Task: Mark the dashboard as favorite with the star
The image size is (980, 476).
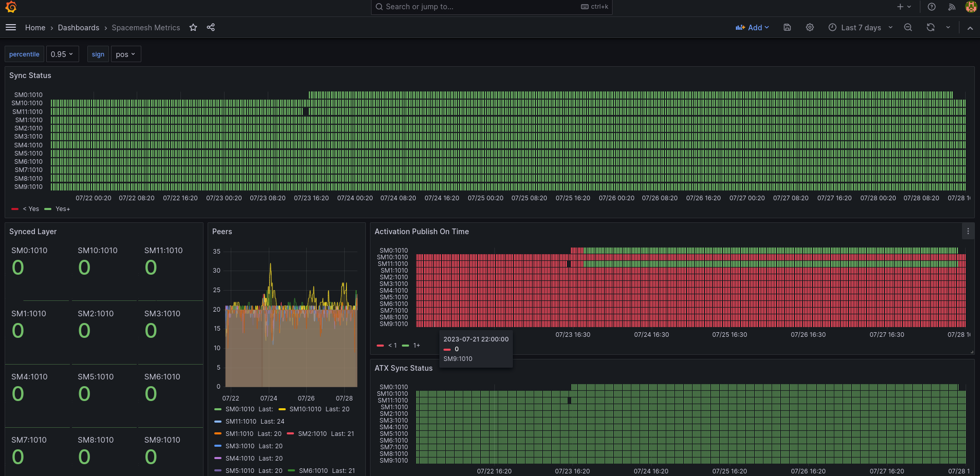Action: tap(193, 27)
